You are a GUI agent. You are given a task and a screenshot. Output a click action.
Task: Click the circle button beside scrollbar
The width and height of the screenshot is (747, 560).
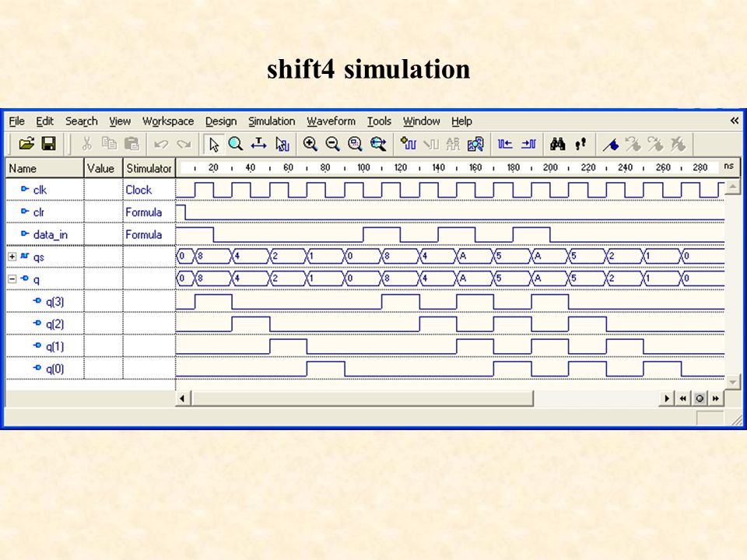point(700,398)
